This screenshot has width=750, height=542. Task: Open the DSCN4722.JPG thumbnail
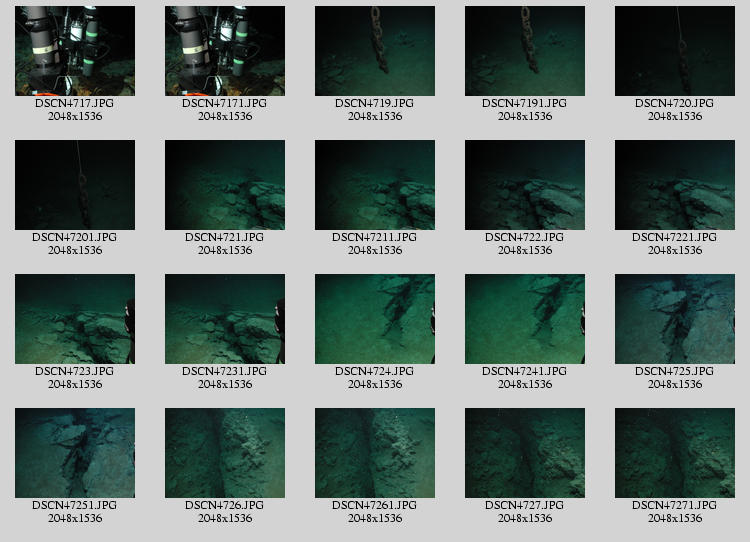tap(525, 185)
